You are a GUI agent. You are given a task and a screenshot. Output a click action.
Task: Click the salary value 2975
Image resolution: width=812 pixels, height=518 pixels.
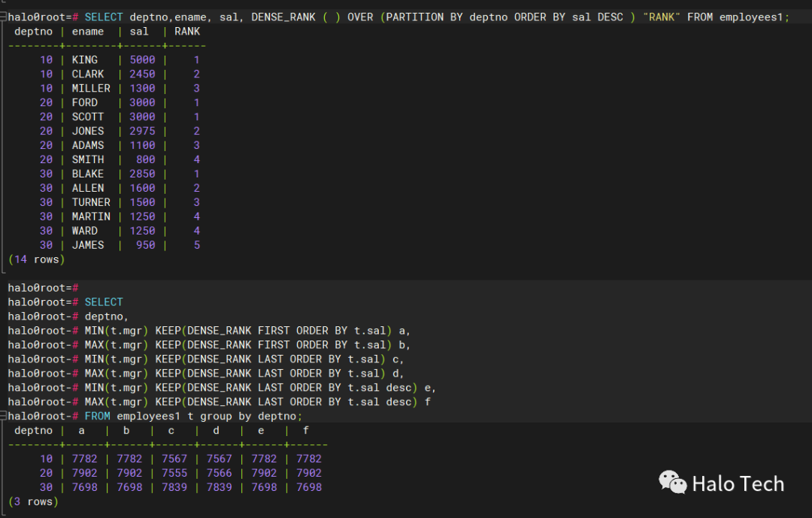[x=142, y=131]
